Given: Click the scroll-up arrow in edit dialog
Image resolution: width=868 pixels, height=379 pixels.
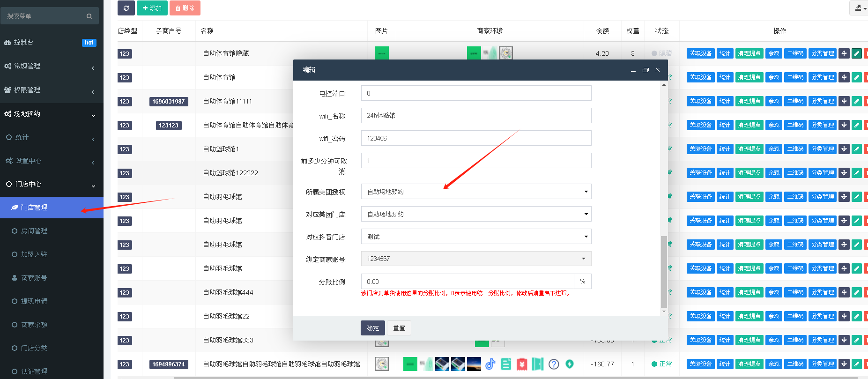Looking at the screenshot, I should coord(663,85).
